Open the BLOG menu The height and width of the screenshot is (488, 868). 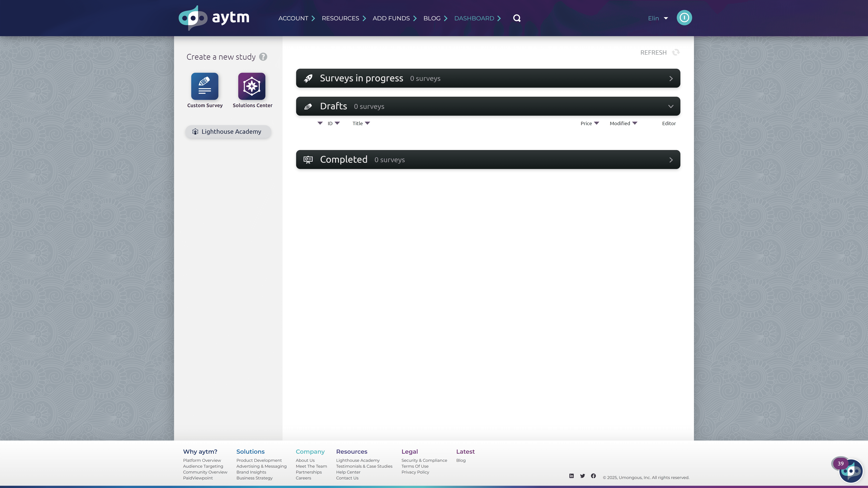pyautogui.click(x=435, y=18)
